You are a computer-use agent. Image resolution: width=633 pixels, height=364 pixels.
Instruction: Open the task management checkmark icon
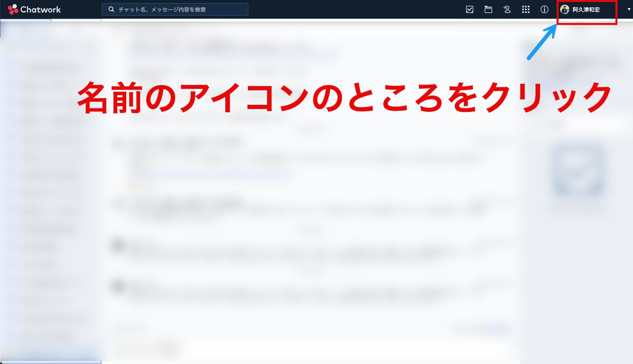(470, 9)
